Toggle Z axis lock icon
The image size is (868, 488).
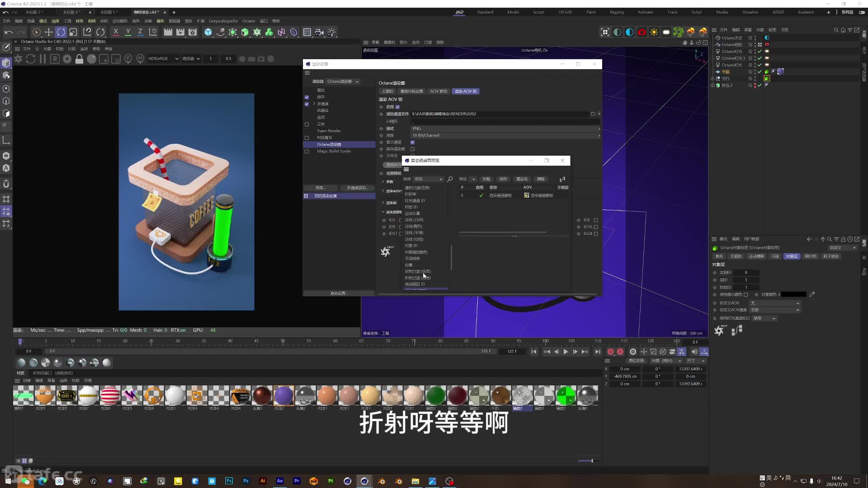click(x=140, y=32)
